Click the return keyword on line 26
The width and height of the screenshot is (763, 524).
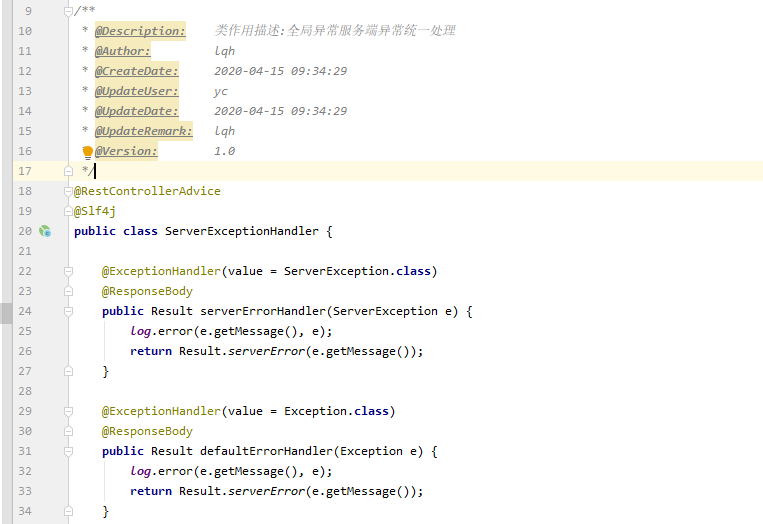[151, 351]
